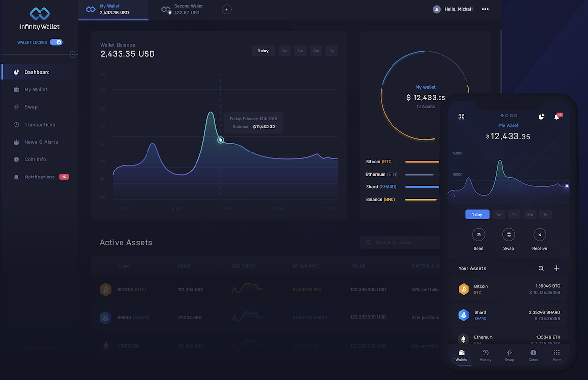
Task: Click the Coin info icon
Action: 16,159
